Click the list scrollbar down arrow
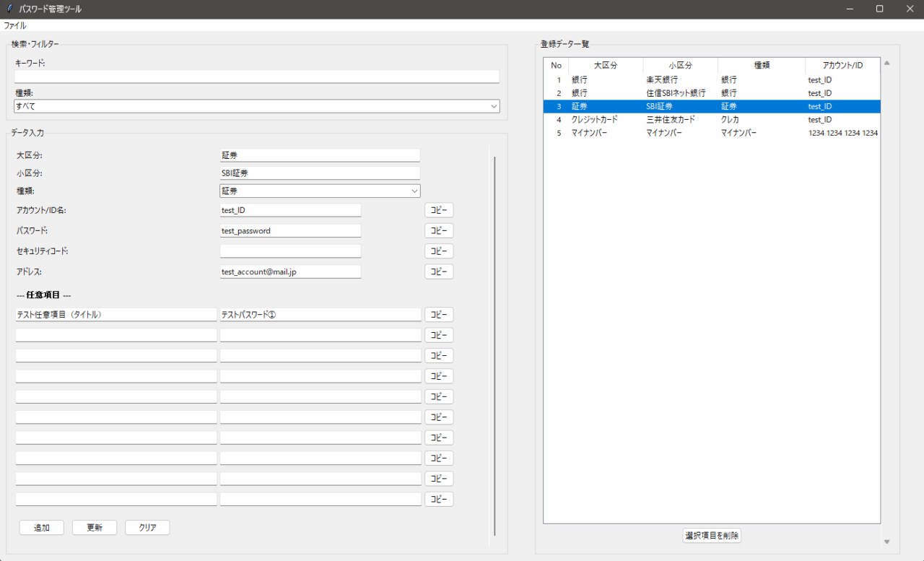The image size is (924, 561). 887,542
